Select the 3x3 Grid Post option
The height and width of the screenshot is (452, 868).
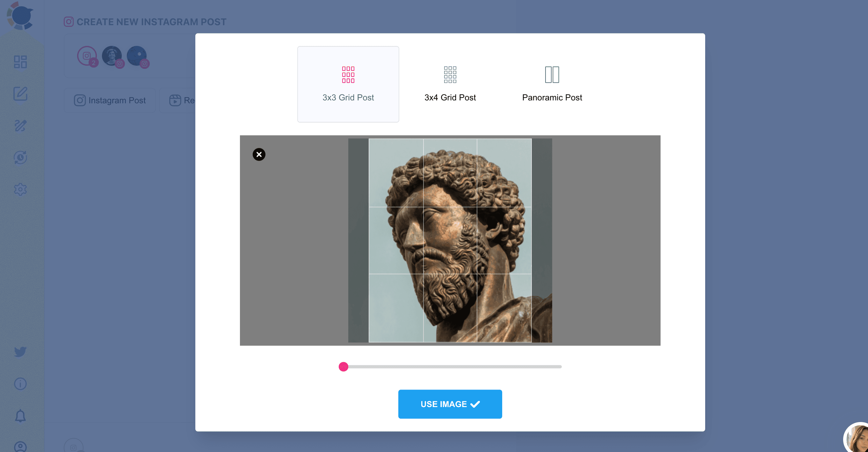[x=348, y=84]
